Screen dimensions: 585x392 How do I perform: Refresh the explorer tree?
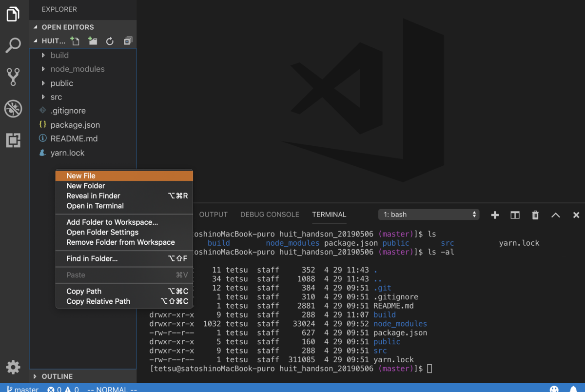coord(110,41)
